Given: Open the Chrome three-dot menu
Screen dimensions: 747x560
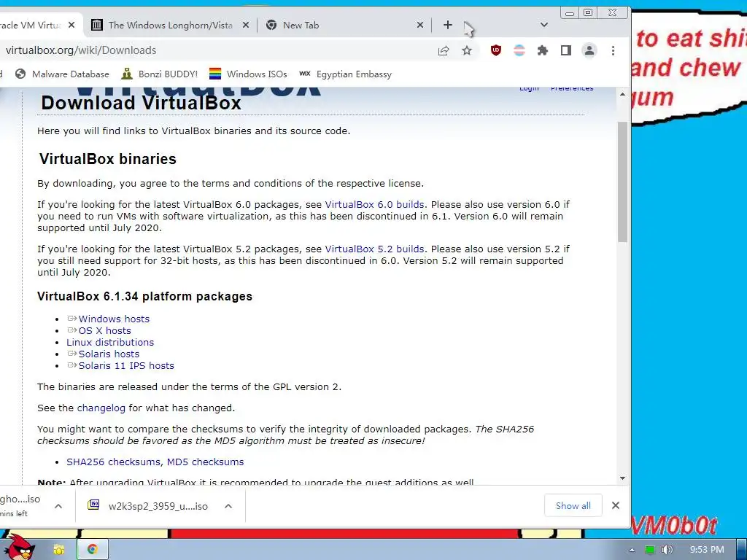Looking at the screenshot, I should [613, 50].
